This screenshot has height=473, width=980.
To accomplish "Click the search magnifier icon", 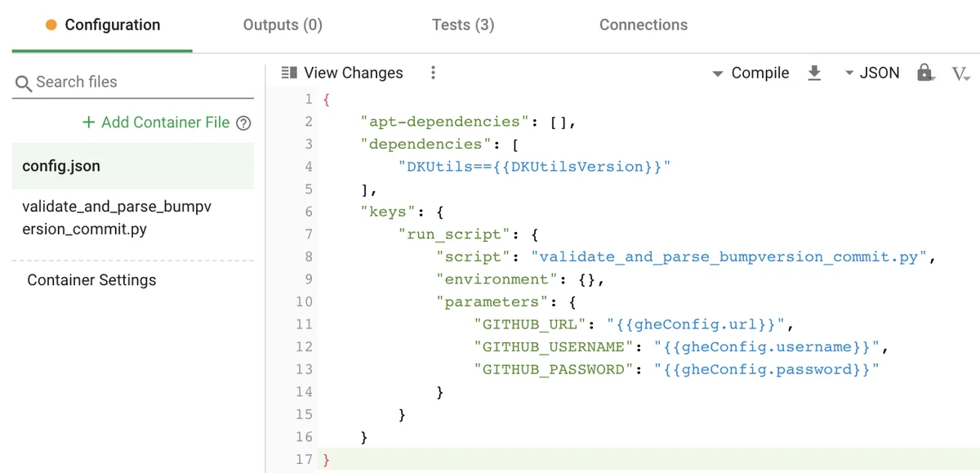I will tap(24, 83).
